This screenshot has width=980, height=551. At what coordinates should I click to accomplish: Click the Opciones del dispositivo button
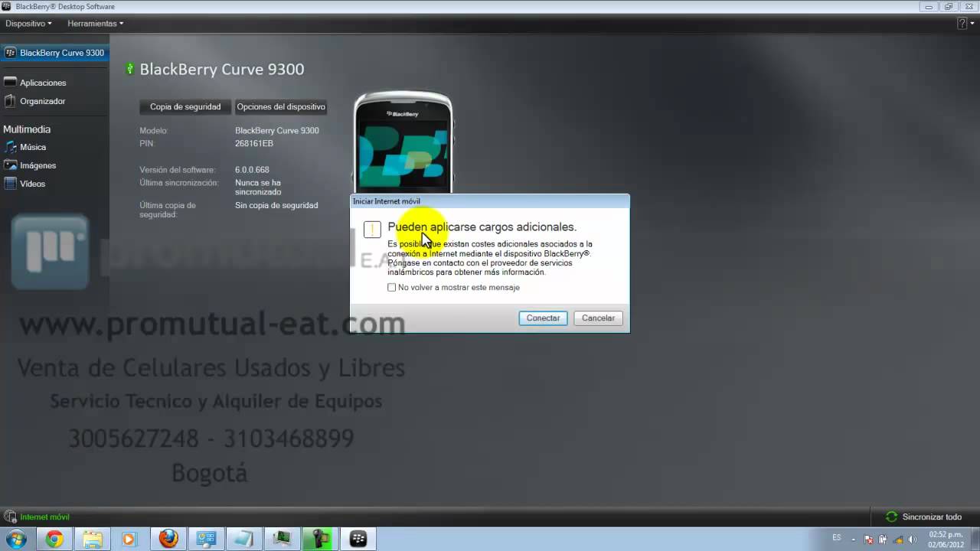(281, 107)
